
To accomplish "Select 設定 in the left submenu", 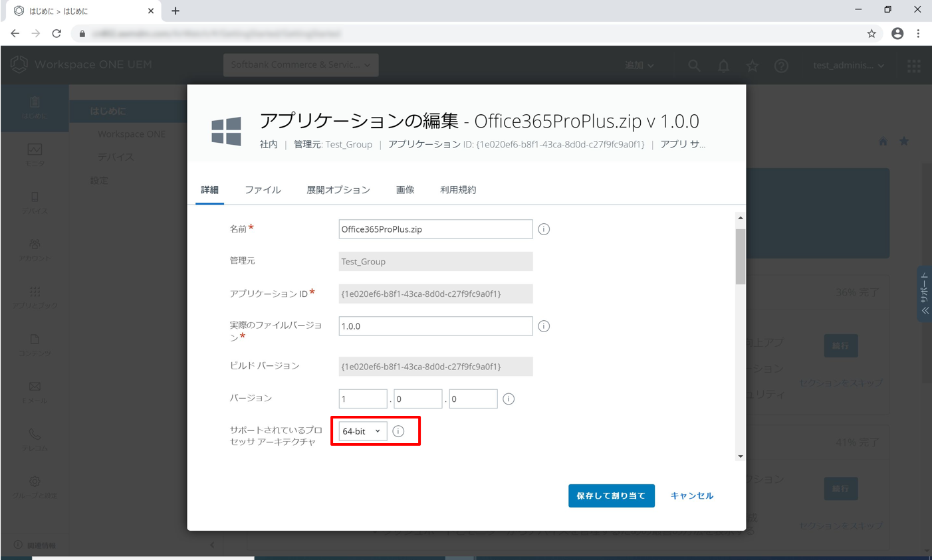I will click(99, 181).
